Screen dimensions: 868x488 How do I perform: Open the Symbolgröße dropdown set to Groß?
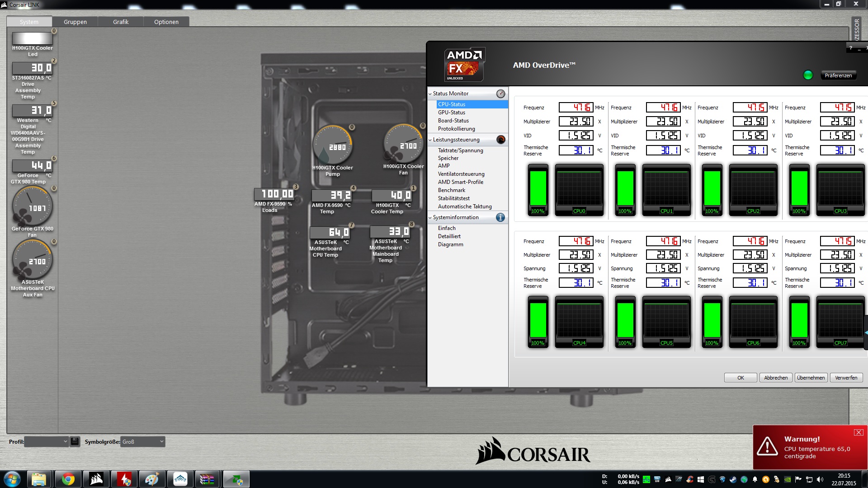(143, 441)
